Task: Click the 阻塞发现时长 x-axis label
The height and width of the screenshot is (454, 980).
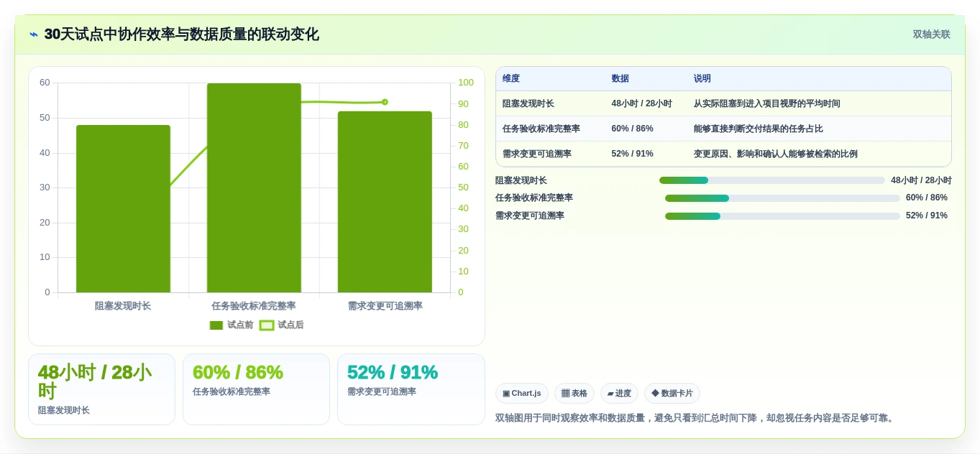Action: pyautogui.click(x=123, y=306)
